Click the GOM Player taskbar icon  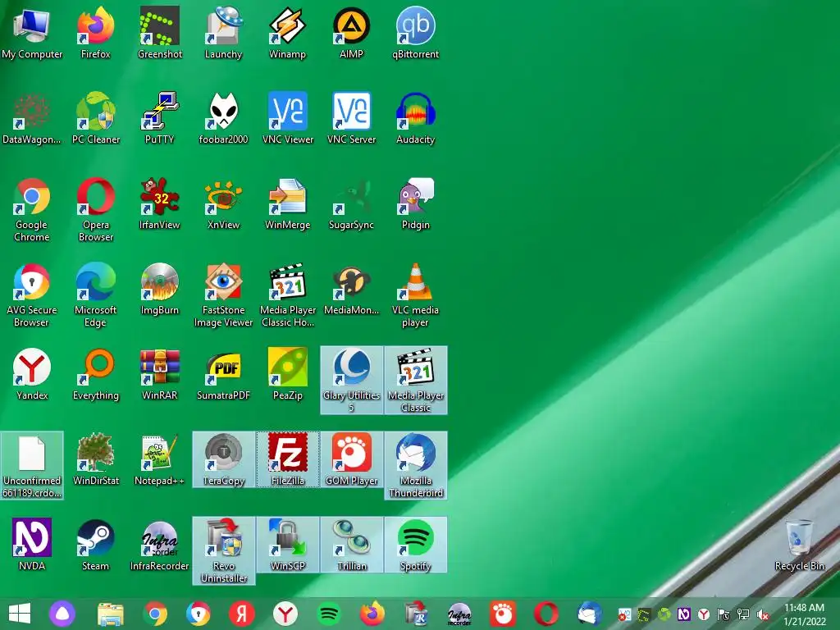click(503, 614)
